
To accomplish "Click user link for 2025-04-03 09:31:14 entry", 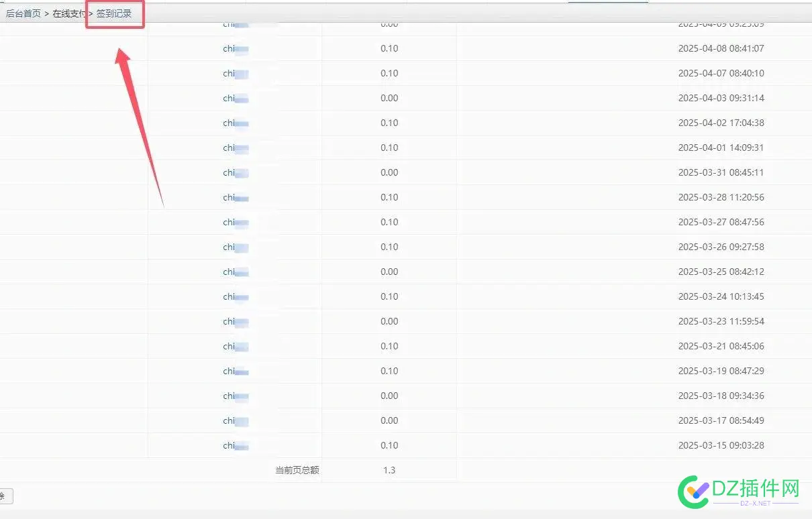I will coord(235,98).
